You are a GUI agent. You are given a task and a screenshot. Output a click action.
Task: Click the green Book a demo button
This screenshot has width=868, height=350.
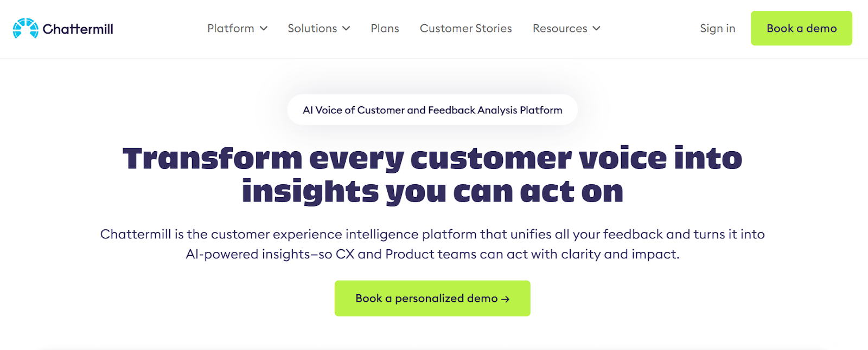click(x=801, y=28)
